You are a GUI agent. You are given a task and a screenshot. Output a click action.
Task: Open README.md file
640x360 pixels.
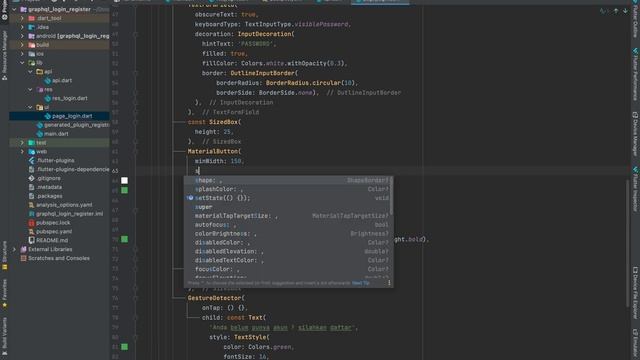click(x=48, y=240)
